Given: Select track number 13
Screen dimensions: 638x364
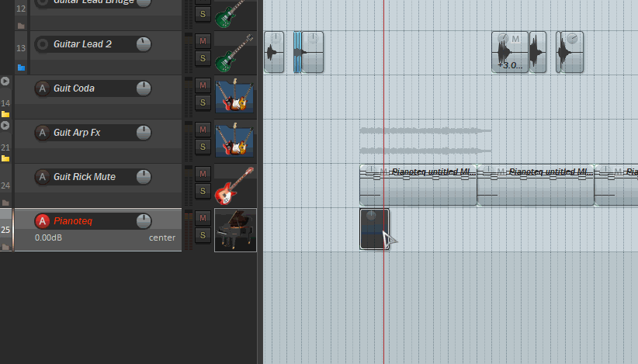Looking at the screenshot, I should (x=21, y=48).
